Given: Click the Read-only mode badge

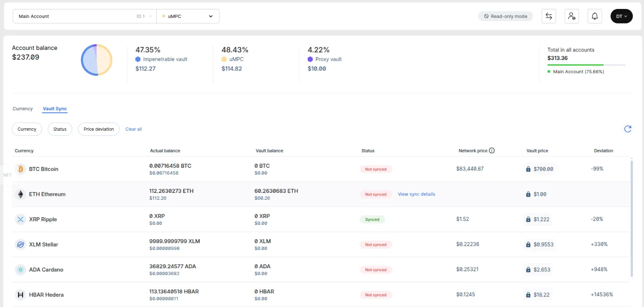Looking at the screenshot, I should coord(505,16).
